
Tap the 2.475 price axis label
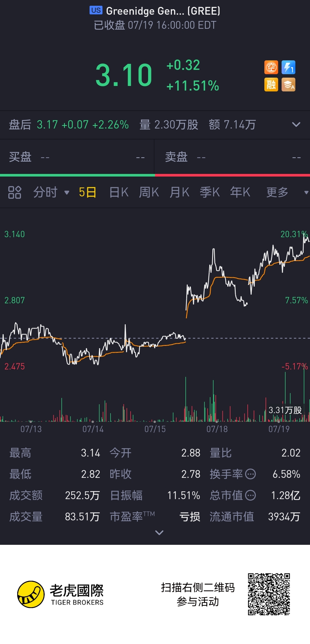15,366
